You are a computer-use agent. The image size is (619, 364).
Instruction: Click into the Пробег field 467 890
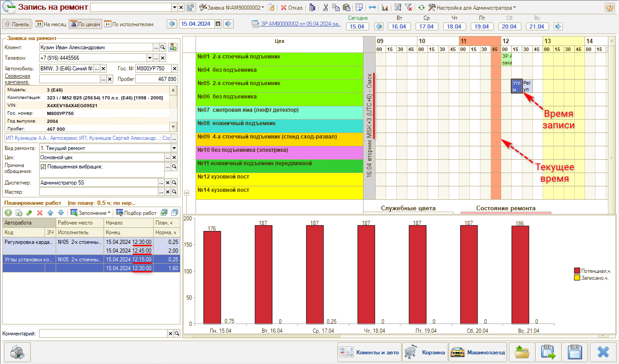point(156,79)
